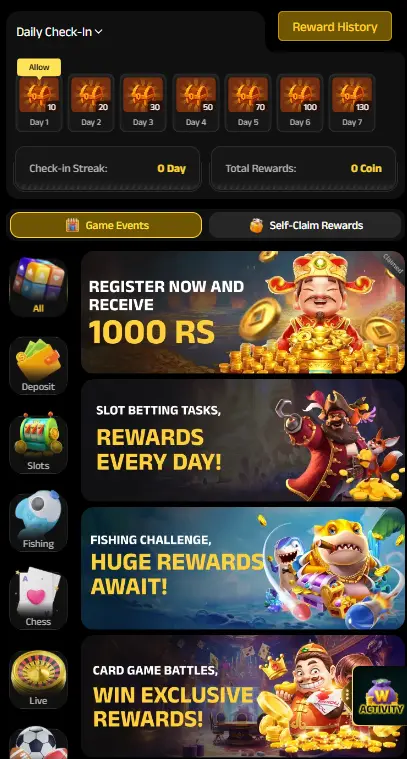This screenshot has width=407, height=759.
Task: Switch to Game Events tab
Action: point(106,225)
